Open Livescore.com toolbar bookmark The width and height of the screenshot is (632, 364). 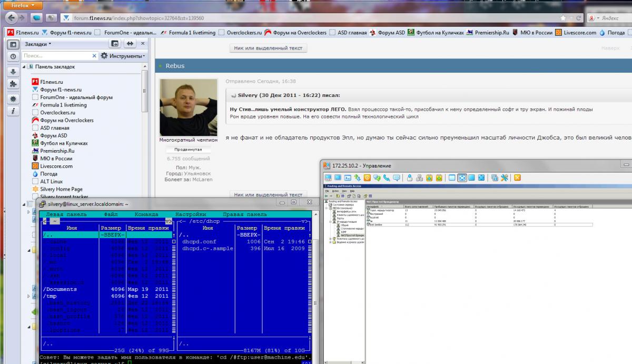(575, 33)
